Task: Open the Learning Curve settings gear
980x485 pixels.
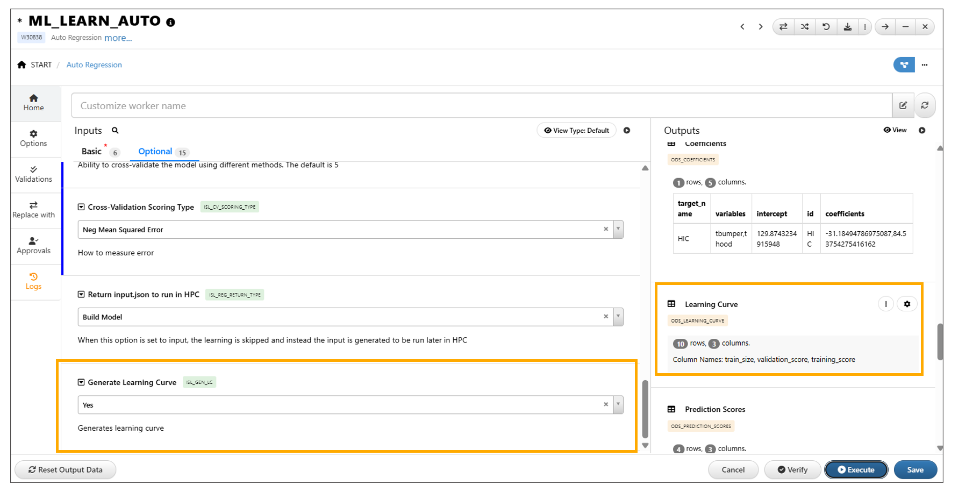Action: pos(907,304)
